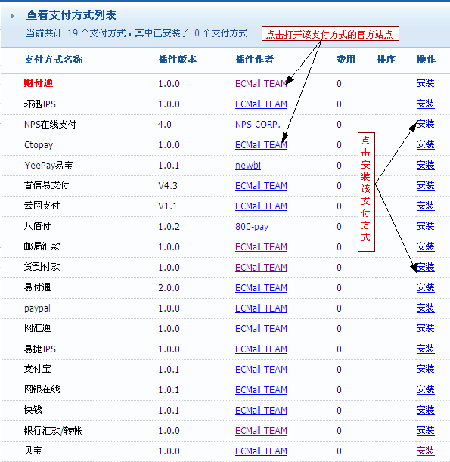Open the 800-pay author link
Screen dimensions: 450x462
click(252, 227)
